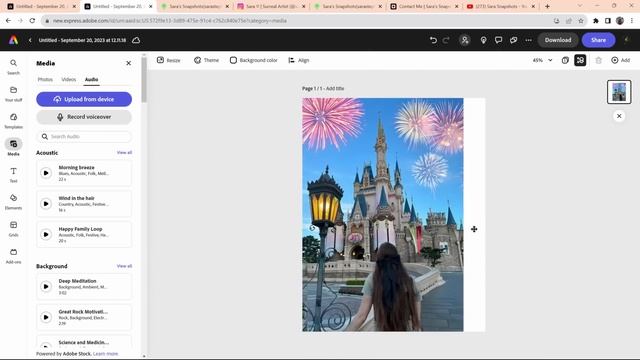
Task: Open the browser extensions puzzle icon
Action: tap(596, 21)
